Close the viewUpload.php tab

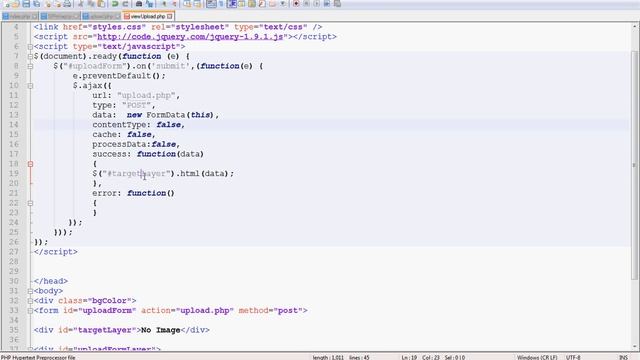[x=170, y=16]
